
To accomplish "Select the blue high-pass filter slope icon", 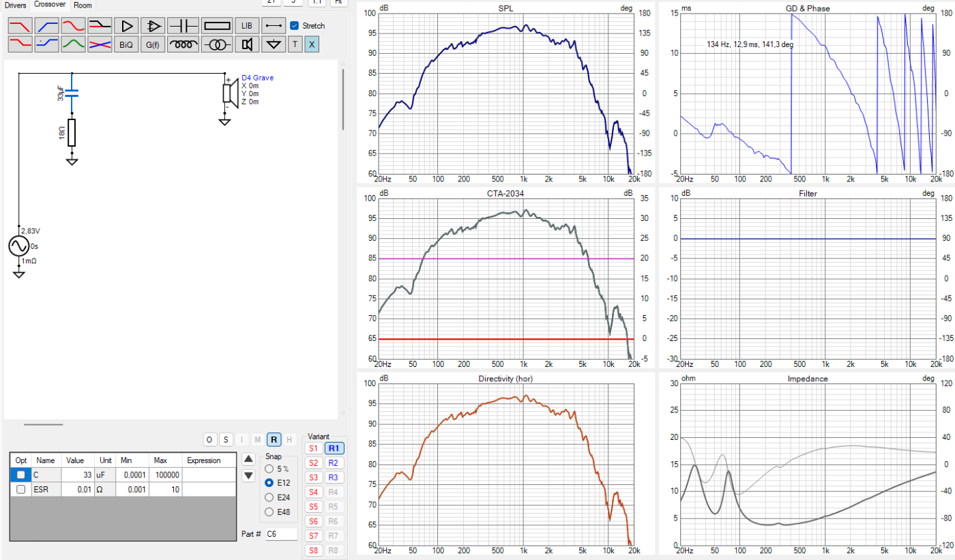I will 46,26.
